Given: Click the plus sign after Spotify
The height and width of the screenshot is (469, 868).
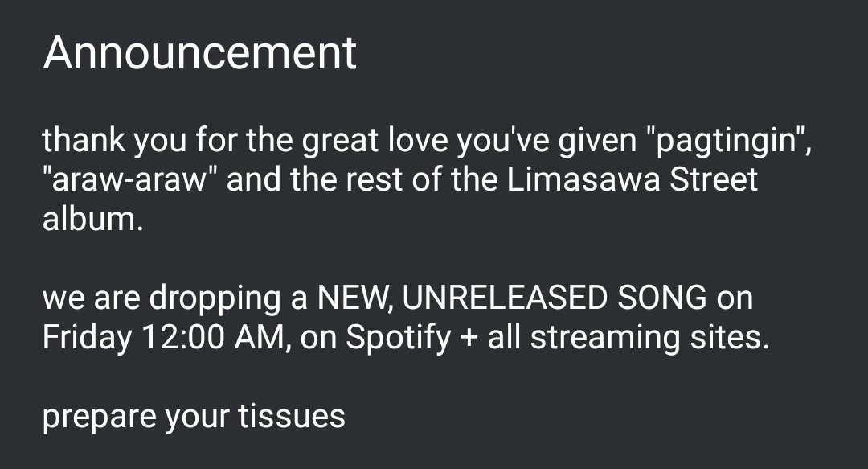Looking at the screenshot, I should coord(469,338).
